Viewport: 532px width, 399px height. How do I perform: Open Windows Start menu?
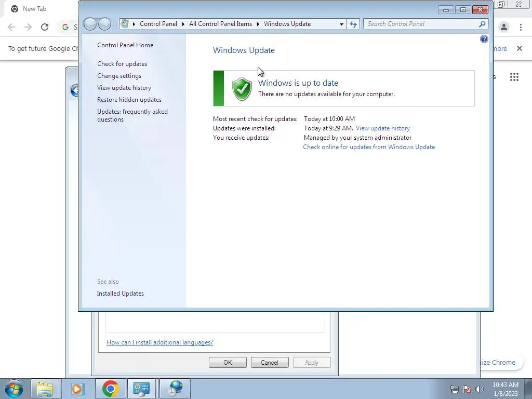[14, 389]
